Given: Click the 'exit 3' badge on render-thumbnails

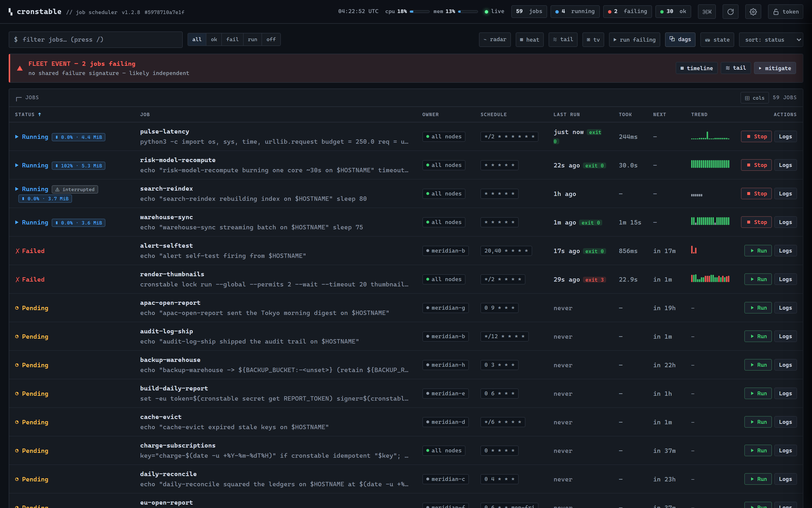Looking at the screenshot, I should pyautogui.click(x=594, y=280).
